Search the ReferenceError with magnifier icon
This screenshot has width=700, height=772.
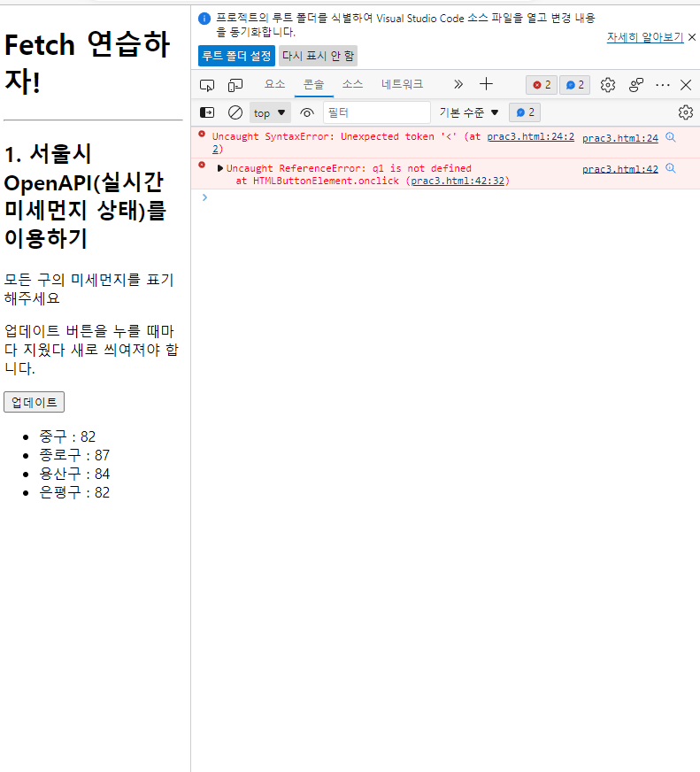[671, 168]
